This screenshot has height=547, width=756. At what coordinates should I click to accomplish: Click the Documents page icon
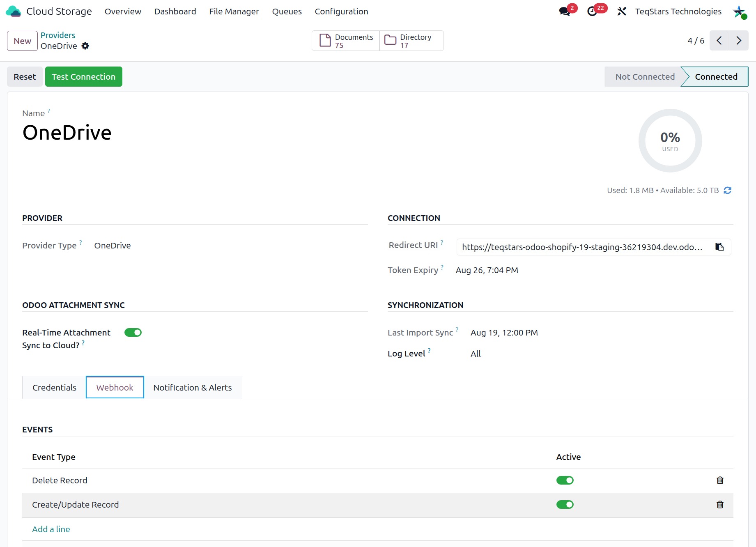point(325,40)
